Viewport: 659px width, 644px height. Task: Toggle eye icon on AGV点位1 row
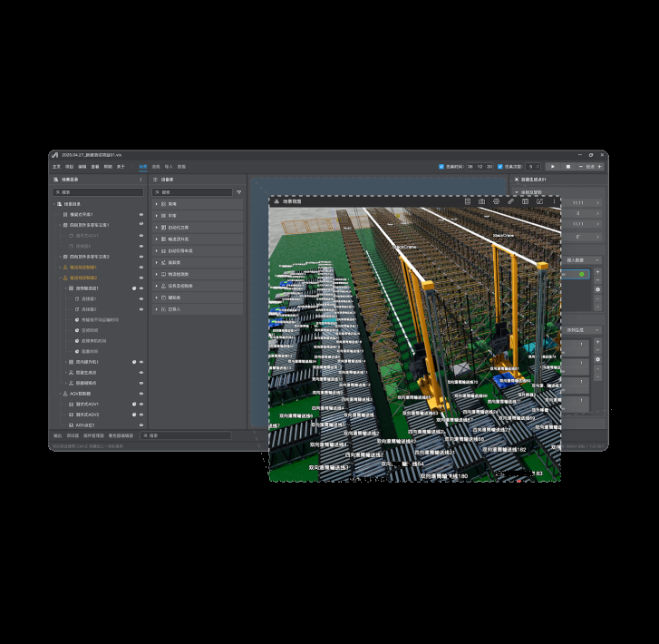tap(141, 425)
